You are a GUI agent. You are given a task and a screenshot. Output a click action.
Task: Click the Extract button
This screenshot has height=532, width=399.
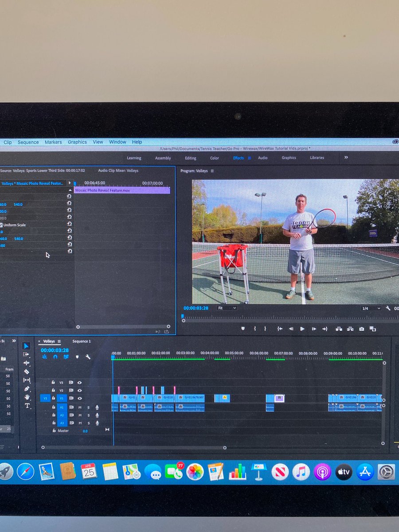[x=350, y=329]
